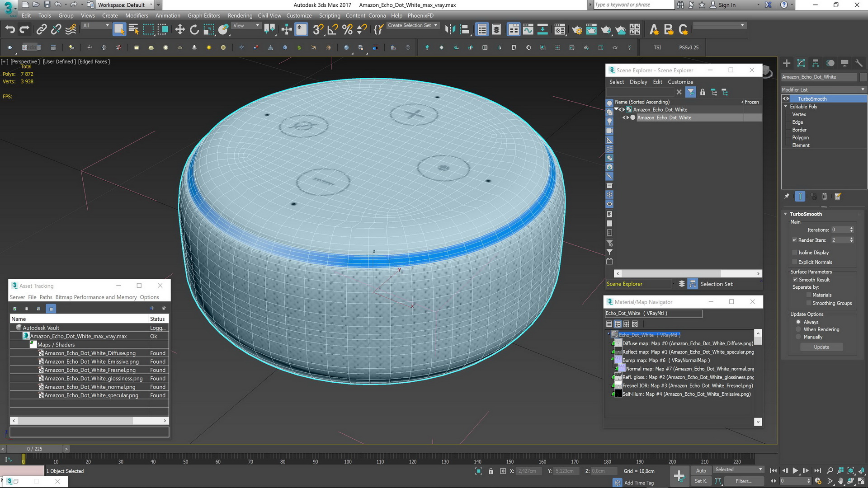The width and height of the screenshot is (868, 488).
Task: Open the Modifier List dropdown
Action: [823, 89]
